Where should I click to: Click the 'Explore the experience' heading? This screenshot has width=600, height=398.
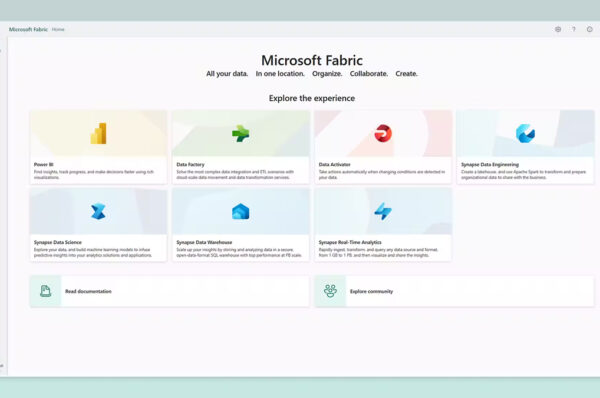coord(312,98)
